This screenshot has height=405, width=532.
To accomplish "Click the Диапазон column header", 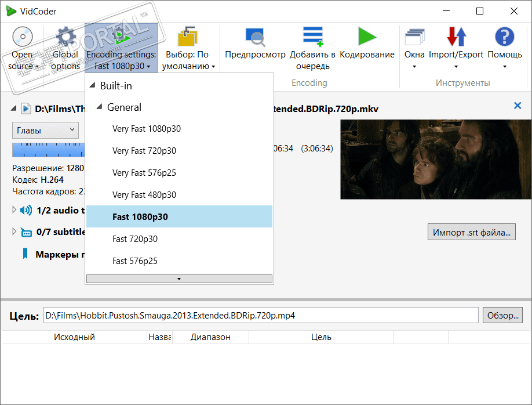I will [x=210, y=337].
